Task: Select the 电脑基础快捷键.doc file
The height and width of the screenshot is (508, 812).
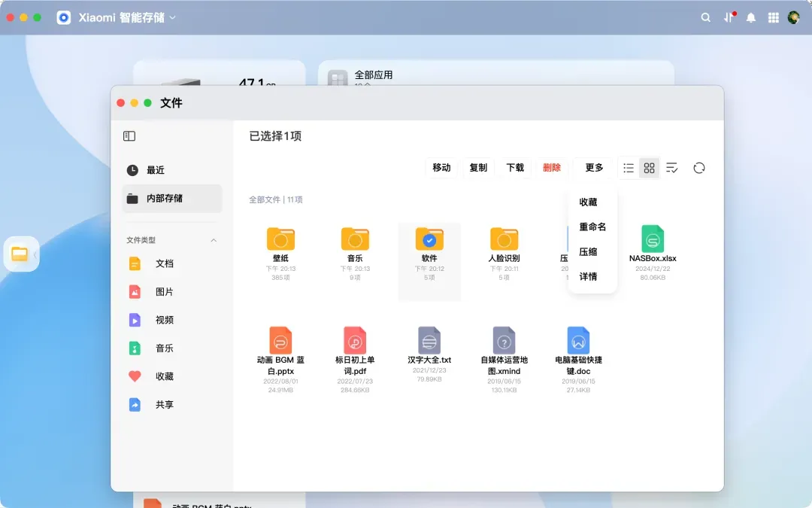Action: (x=578, y=360)
